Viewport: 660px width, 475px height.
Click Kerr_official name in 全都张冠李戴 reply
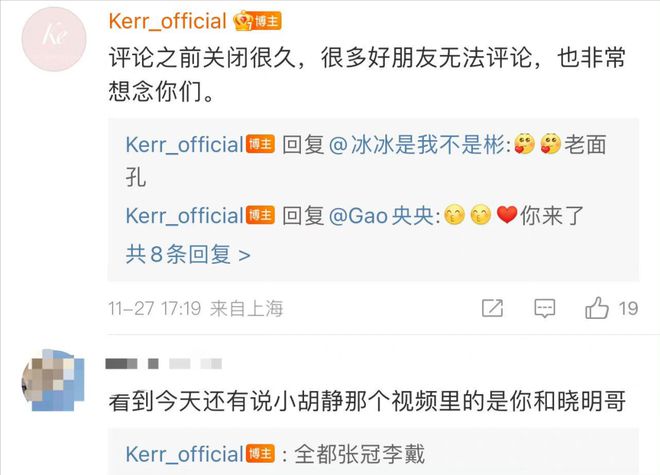coord(184,454)
